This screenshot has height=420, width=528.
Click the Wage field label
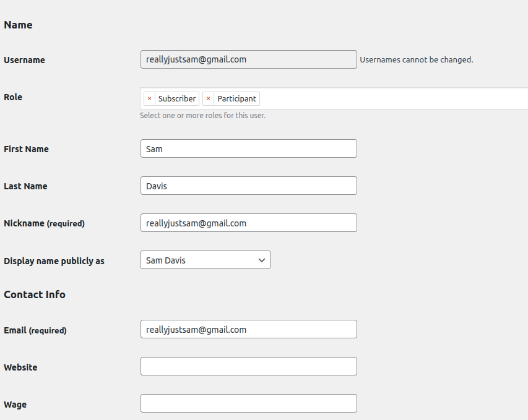(x=15, y=405)
